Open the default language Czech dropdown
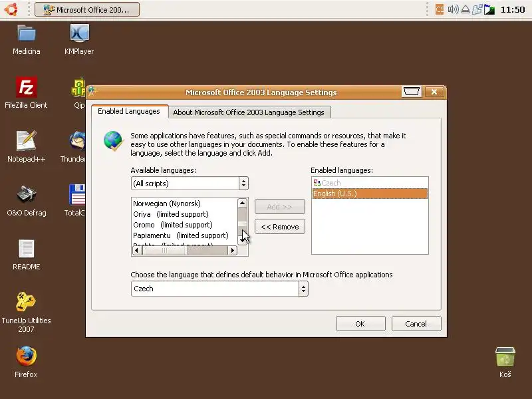 tap(219, 289)
